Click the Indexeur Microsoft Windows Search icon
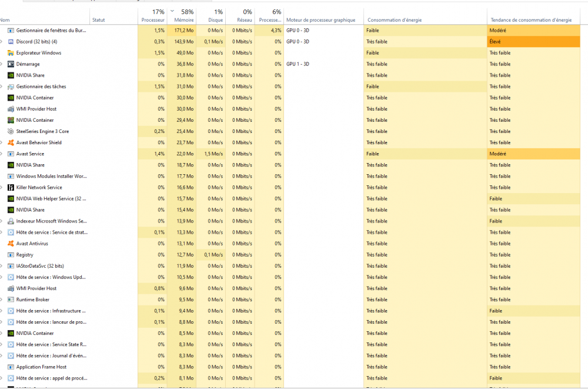 [11, 221]
